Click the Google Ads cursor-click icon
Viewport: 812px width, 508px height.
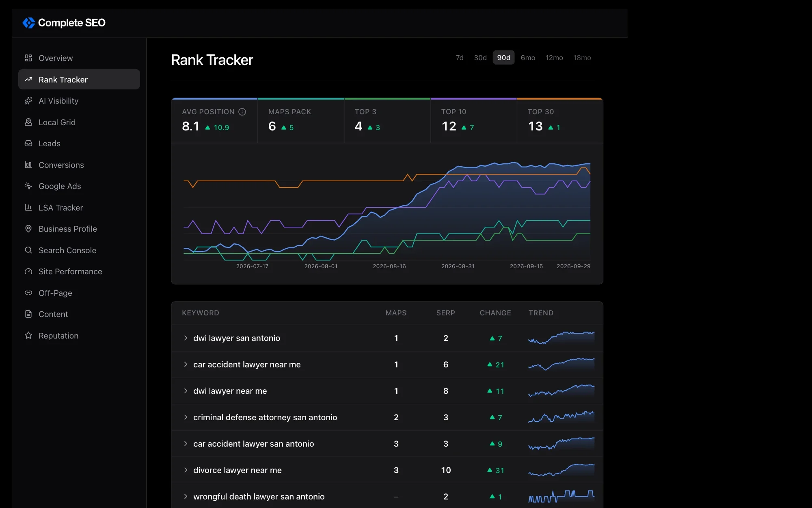click(x=28, y=186)
